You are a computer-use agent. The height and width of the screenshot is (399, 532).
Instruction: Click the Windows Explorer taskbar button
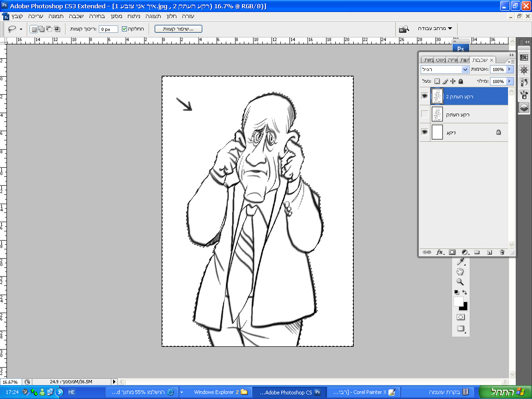point(216,392)
